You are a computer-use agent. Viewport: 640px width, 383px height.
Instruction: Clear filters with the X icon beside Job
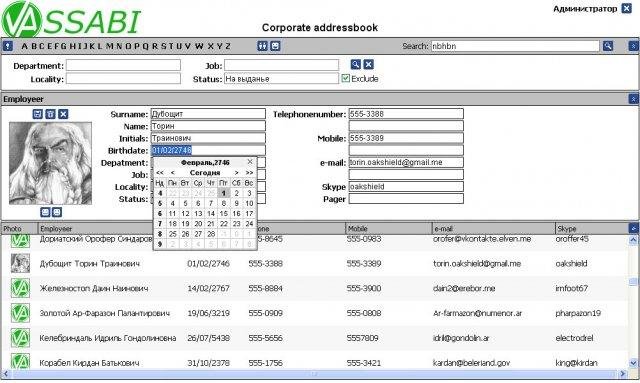tap(368, 64)
